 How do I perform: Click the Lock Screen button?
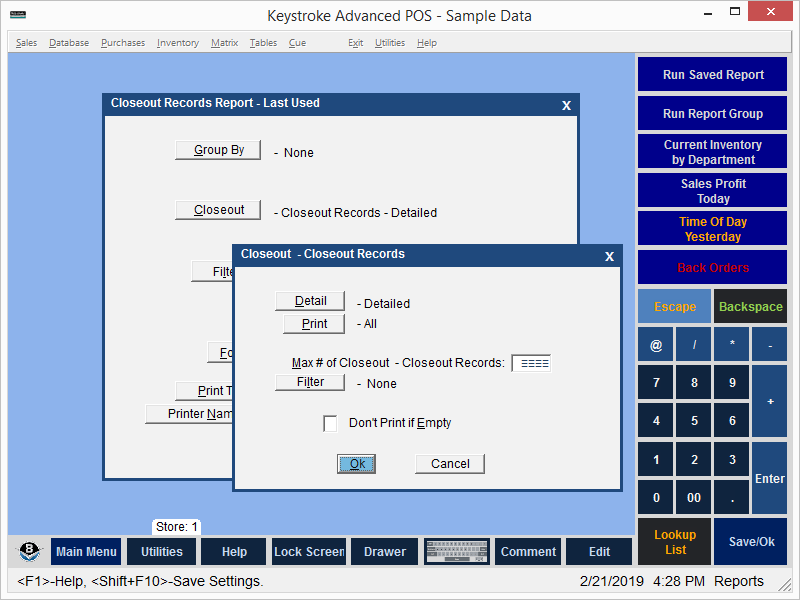pos(309,552)
